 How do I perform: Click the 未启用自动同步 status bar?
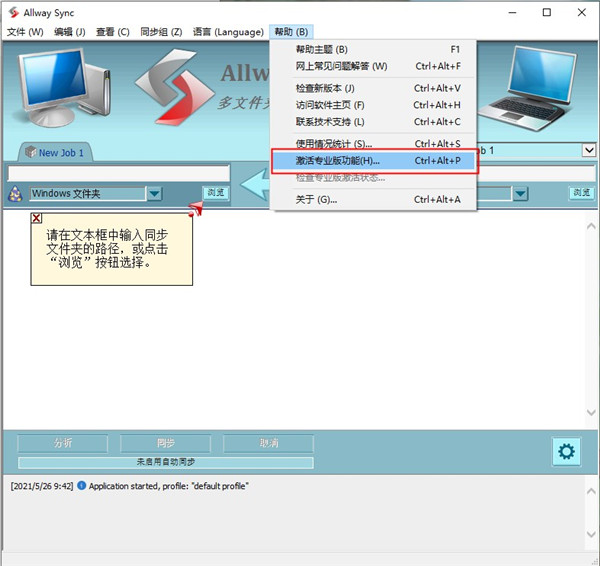point(165,462)
